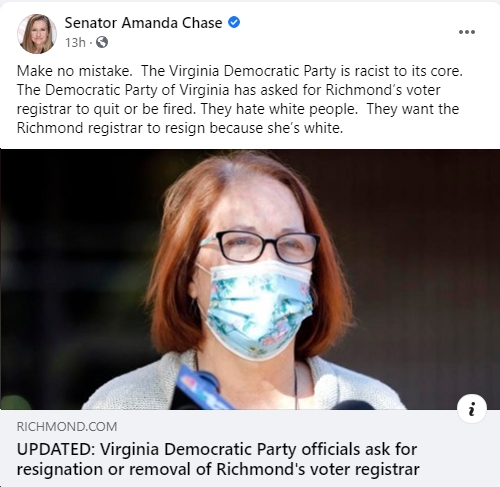Click the post line "Richmond registrar to resign because"
The image size is (500, 487).
coord(140,128)
